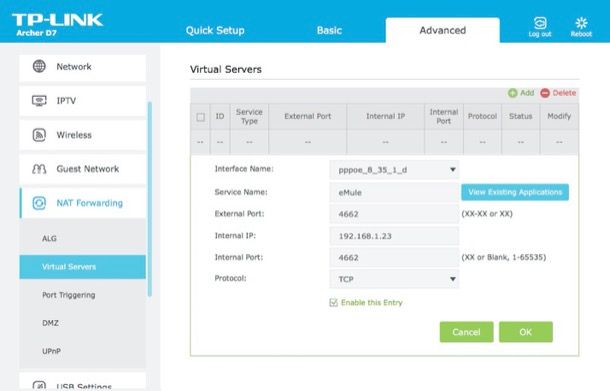The image size is (610, 391).
Task: Select Virtual Servers in the sidebar
Action: (82, 267)
